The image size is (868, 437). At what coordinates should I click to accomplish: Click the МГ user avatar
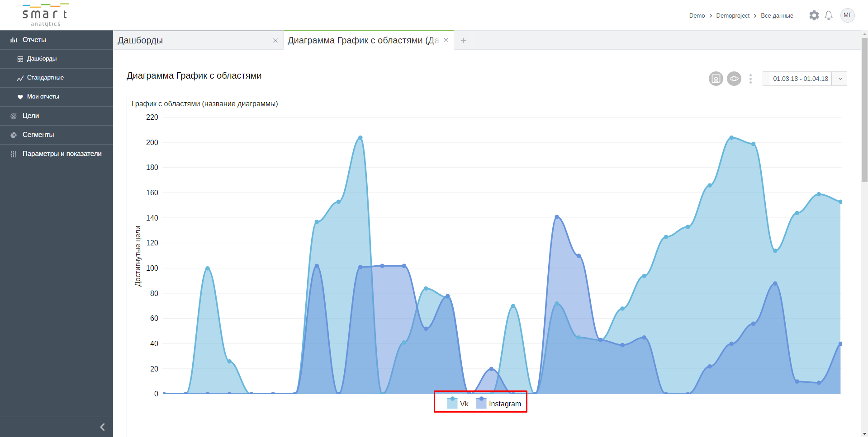pyautogui.click(x=847, y=15)
